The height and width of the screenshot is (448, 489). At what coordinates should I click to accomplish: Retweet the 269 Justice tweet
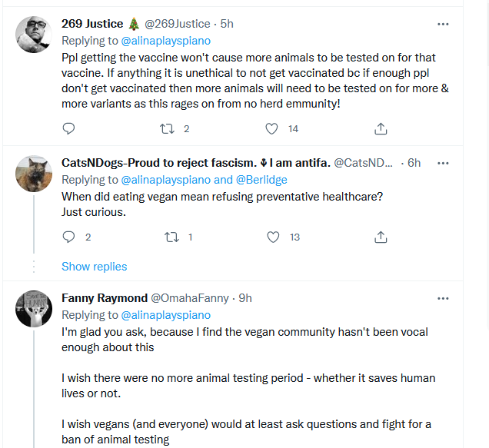[x=168, y=129]
